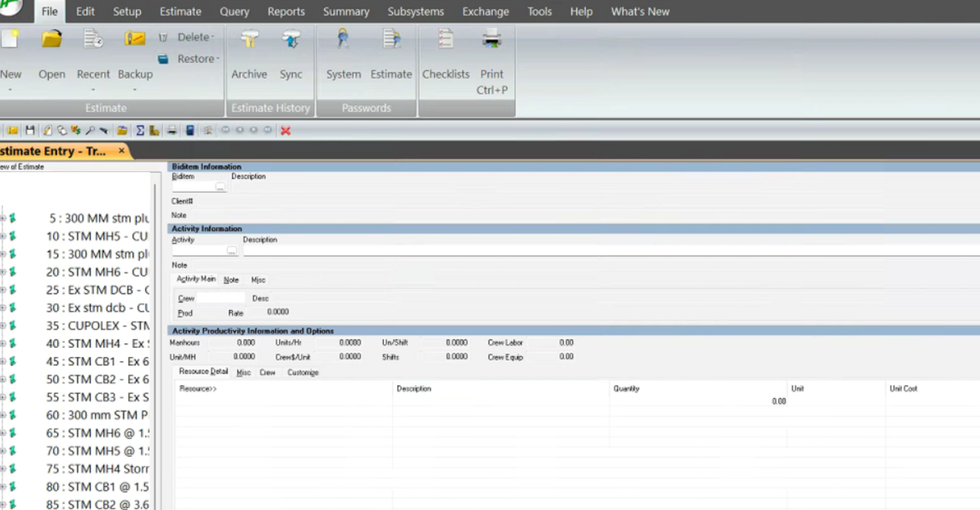Click the Archive icon in Estimate History
Screen dimensions: 980x510
pos(249,39)
